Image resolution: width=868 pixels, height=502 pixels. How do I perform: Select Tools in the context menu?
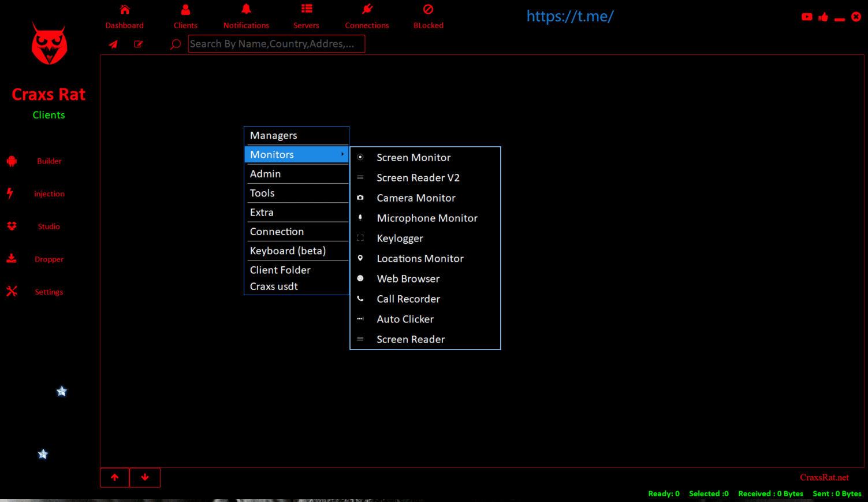297,193
